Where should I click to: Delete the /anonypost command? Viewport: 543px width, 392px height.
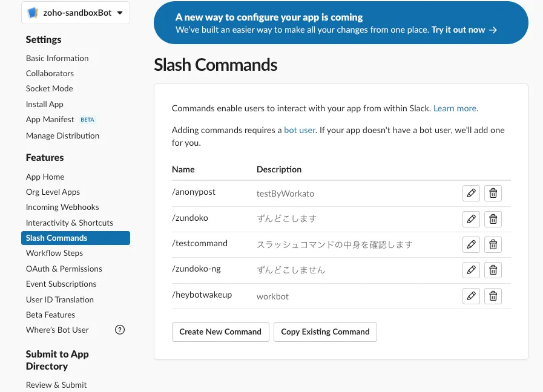pos(493,193)
